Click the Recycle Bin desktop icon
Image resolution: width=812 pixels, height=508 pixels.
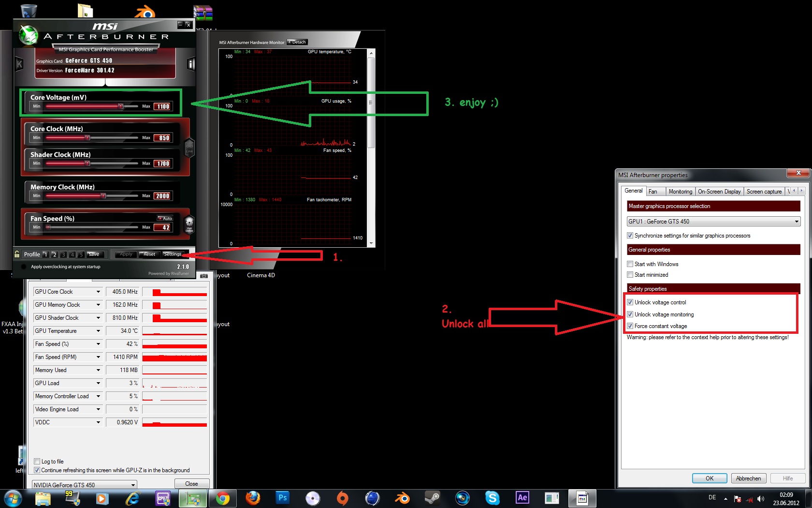[29, 10]
